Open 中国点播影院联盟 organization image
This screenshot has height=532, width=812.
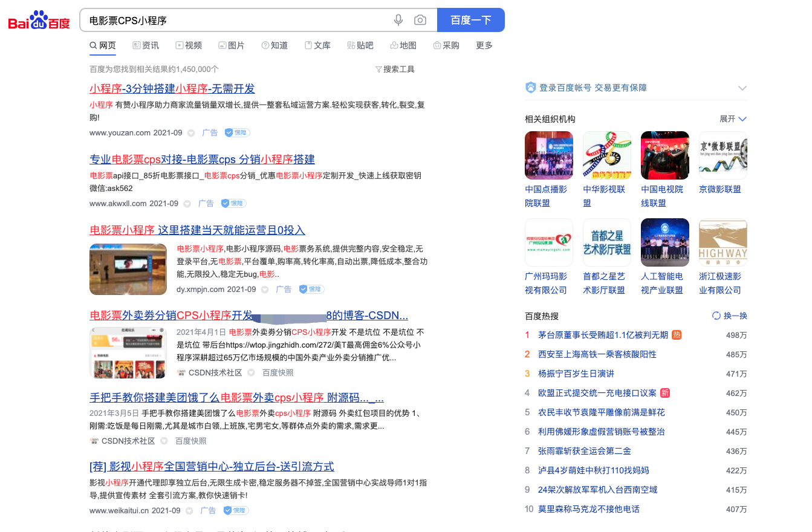click(549, 155)
